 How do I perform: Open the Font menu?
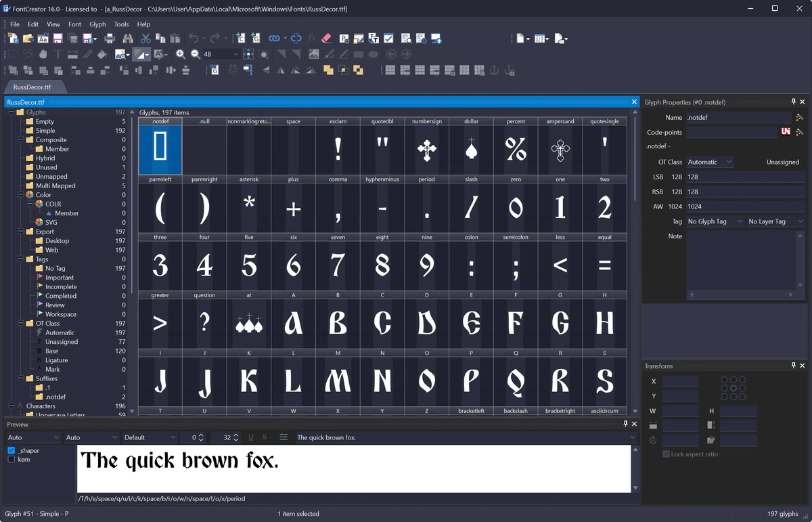74,24
